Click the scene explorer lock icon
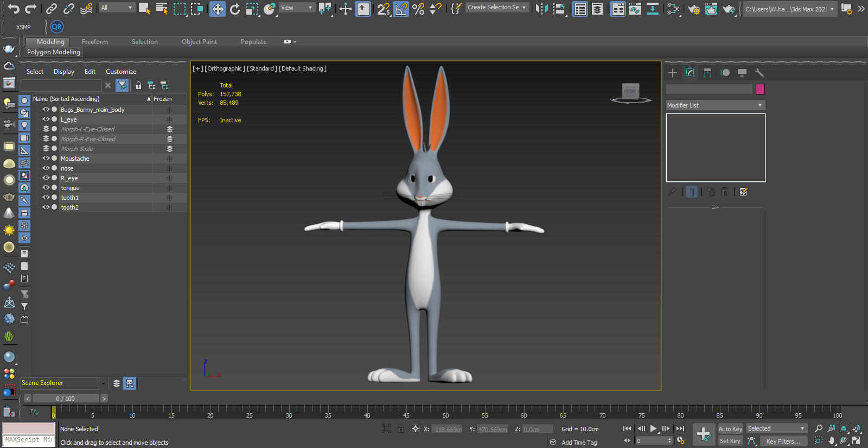 click(138, 85)
